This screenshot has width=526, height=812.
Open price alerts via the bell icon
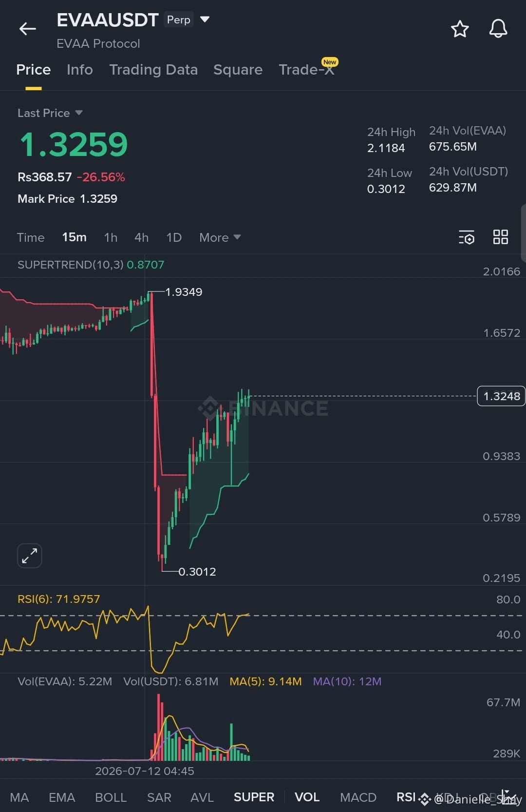(498, 29)
